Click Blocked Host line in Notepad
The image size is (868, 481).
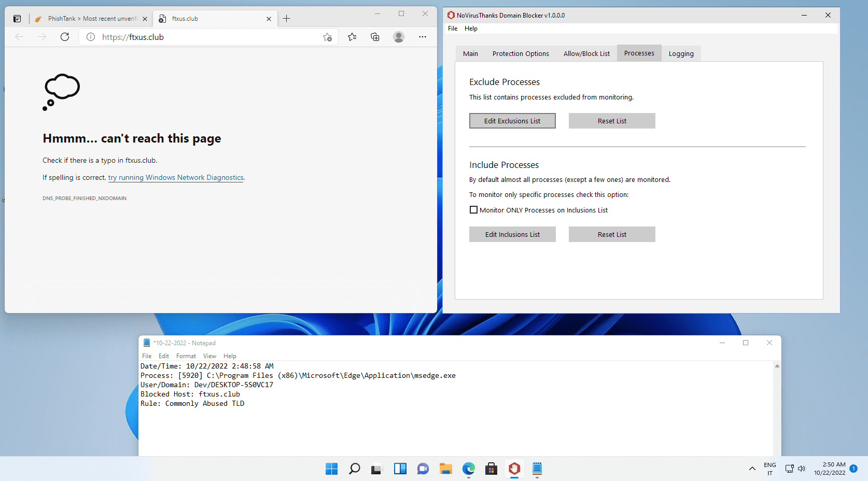pyautogui.click(x=190, y=394)
